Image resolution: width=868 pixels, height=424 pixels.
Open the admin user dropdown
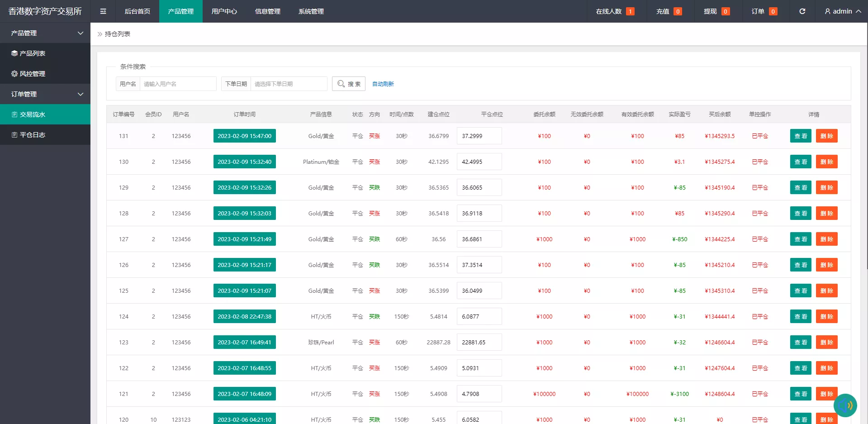click(x=842, y=11)
